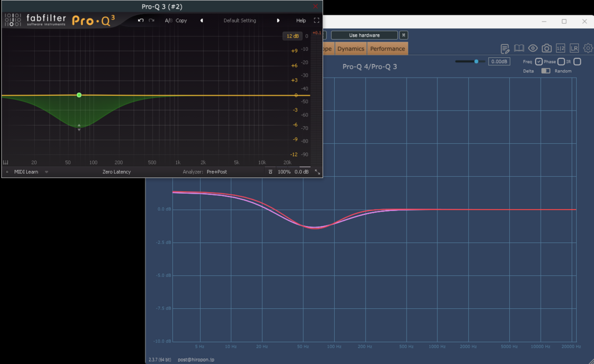Click the camera snapshot icon
594x364 pixels.
coord(546,48)
